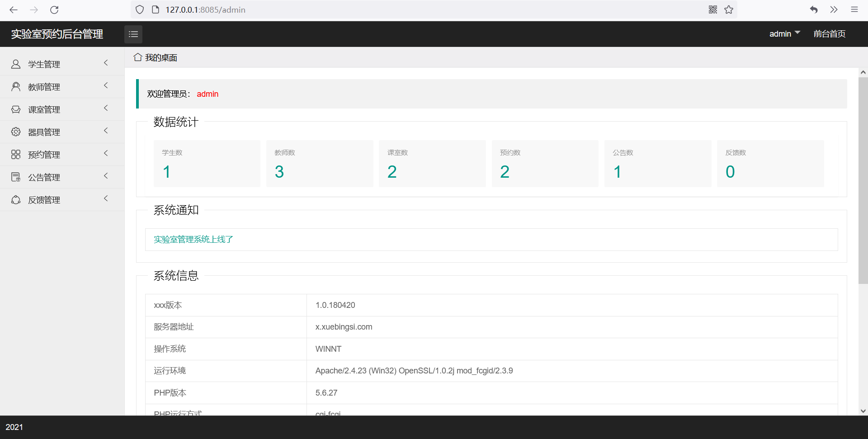Screen dimensions: 868x439
Task: Click the 2021 footer text
Action: tap(14, 427)
